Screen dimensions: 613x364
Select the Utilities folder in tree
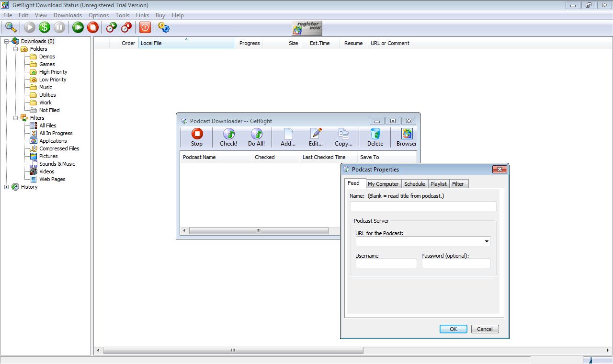pyautogui.click(x=47, y=95)
